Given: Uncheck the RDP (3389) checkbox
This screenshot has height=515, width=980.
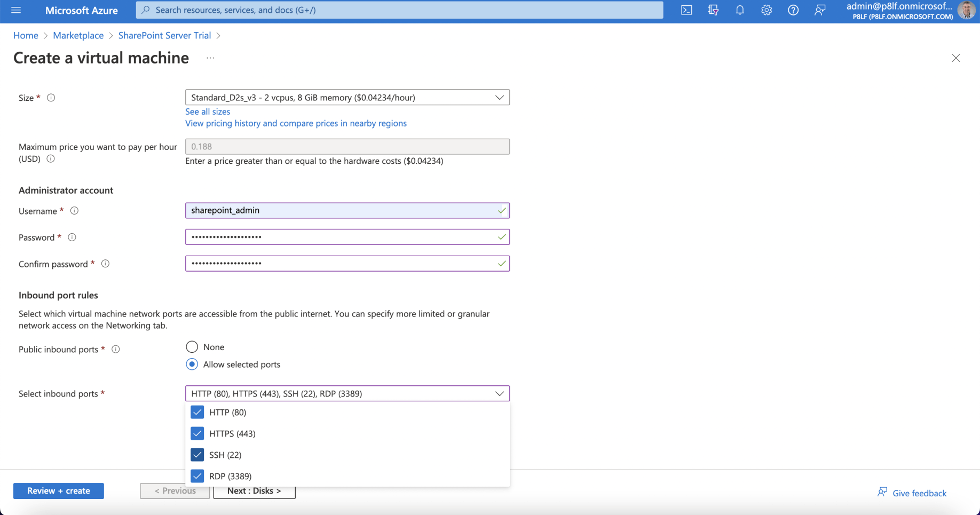Looking at the screenshot, I should point(197,476).
